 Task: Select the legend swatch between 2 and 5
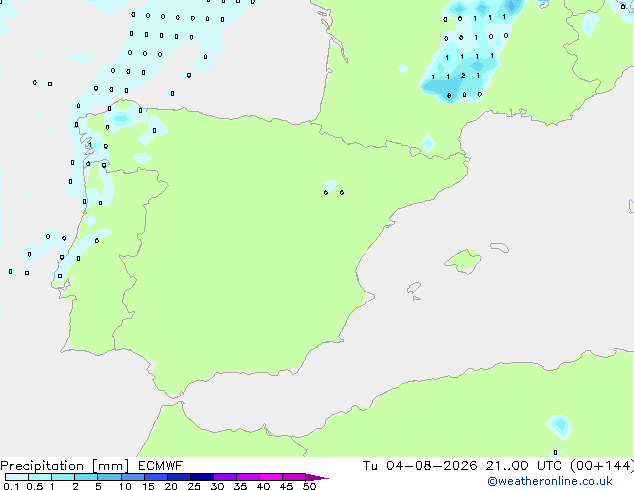click(86, 477)
